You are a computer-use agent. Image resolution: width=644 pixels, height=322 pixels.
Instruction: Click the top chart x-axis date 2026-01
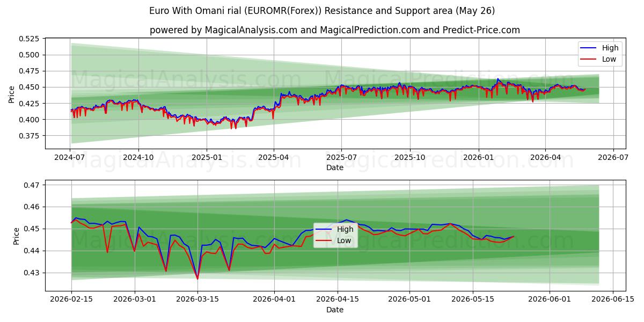click(479, 158)
